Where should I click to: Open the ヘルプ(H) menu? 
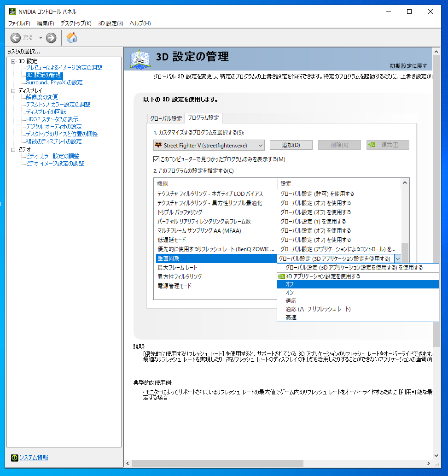pos(140,24)
